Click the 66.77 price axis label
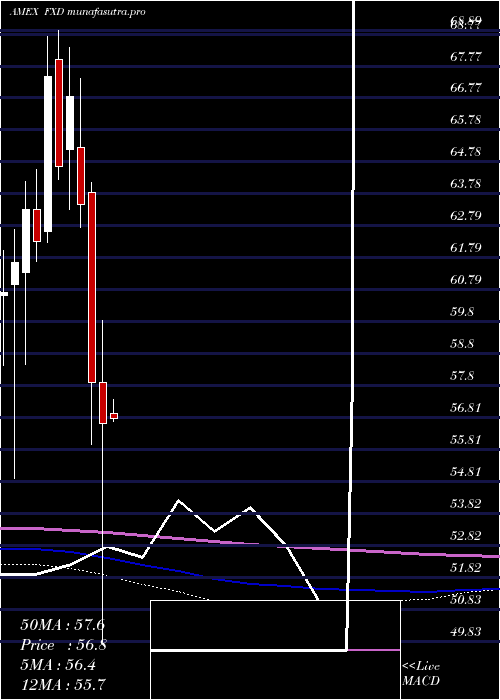Image resolution: width=500 pixels, height=700 pixels. coord(466,88)
